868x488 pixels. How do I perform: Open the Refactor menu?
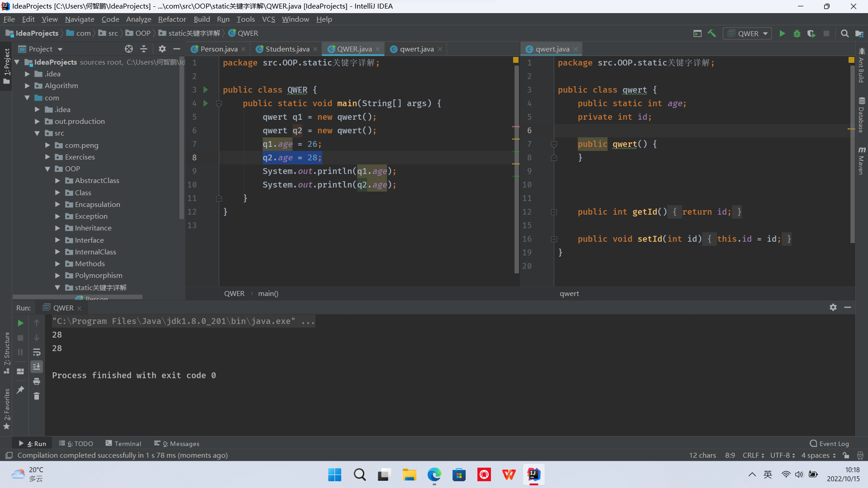point(172,19)
